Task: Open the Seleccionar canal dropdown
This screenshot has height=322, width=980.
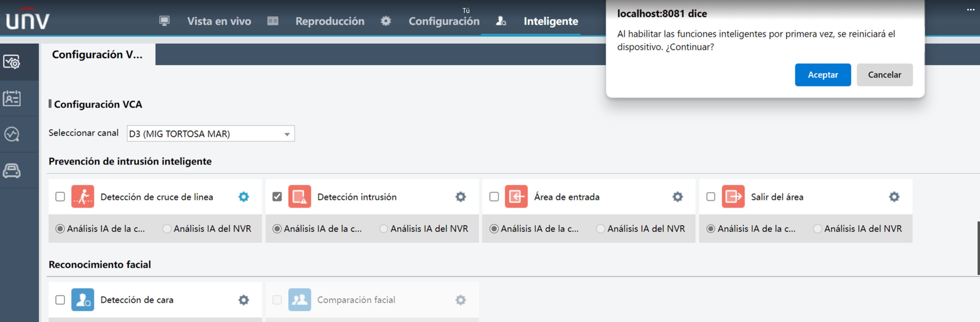Action: 211,134
